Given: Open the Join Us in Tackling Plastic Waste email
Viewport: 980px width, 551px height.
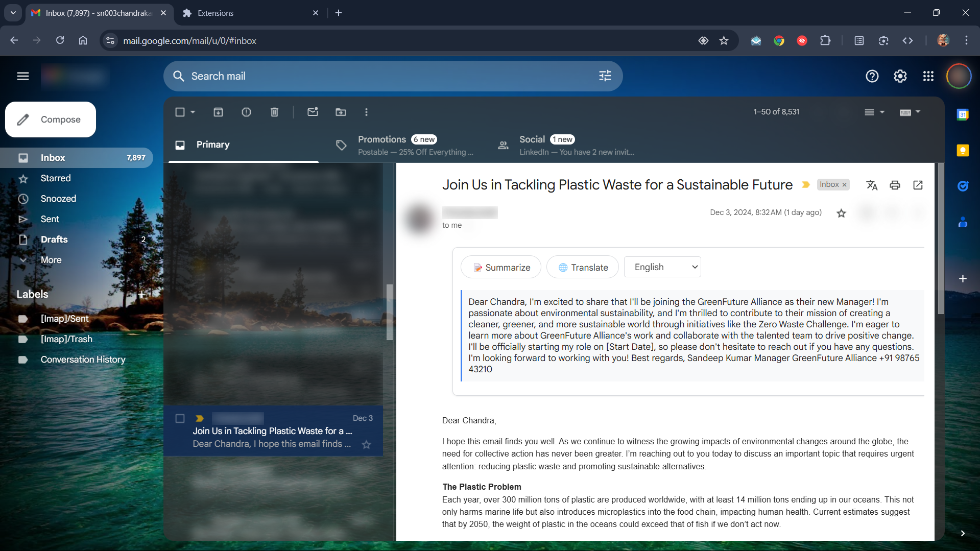Looking at the screenshot, I should coord(273,430).
